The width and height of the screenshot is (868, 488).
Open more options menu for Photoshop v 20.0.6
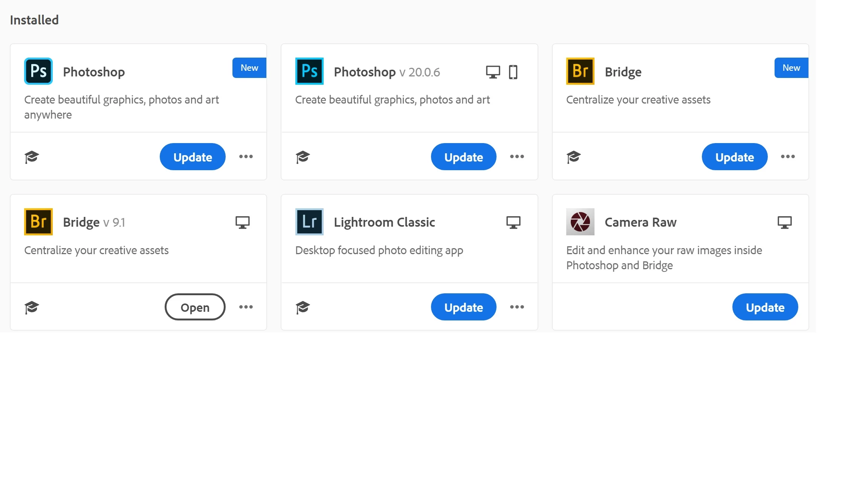517,157
